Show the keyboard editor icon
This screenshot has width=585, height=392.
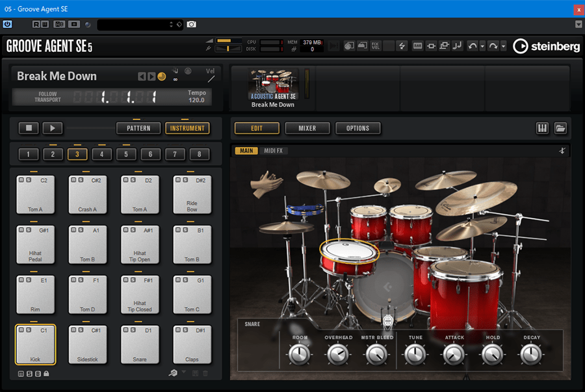pos(542,128)
